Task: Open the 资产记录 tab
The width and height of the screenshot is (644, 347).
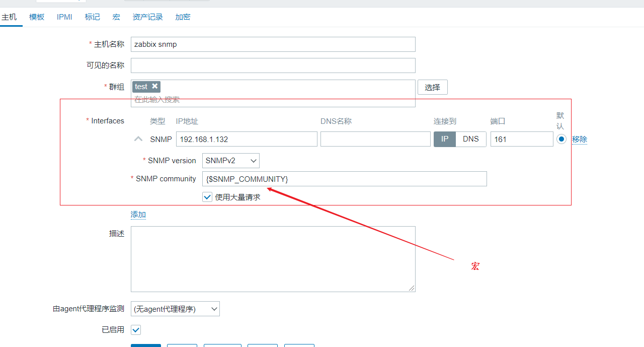Action: tap(148, 17)
